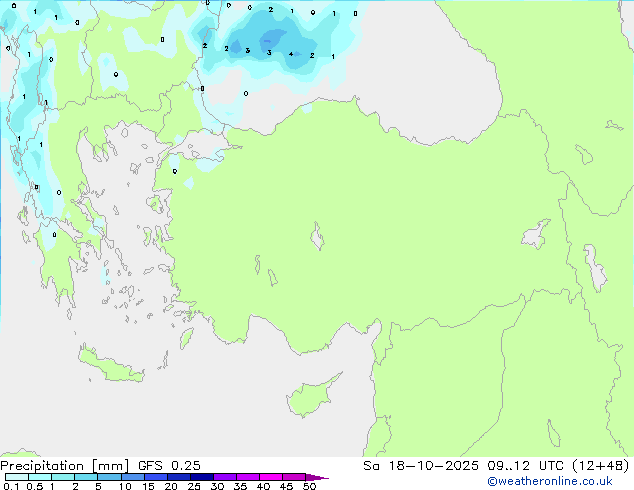Click the '(12+48)' forecast offset text
634x490 pixels.
coord(601,466)
